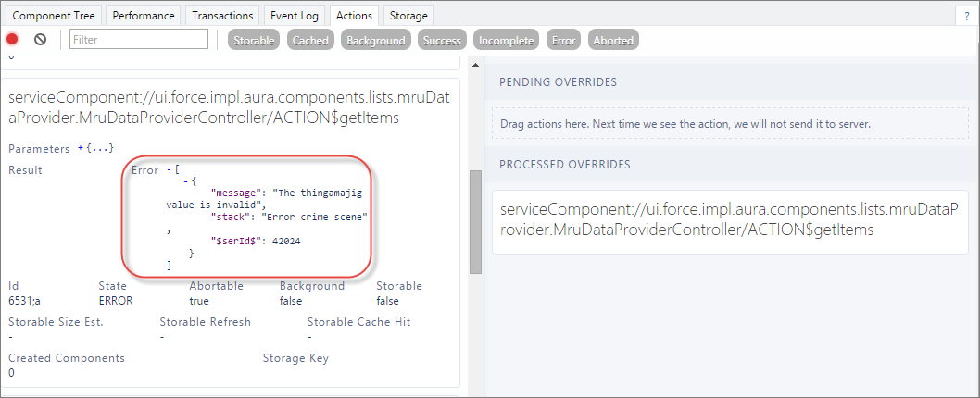The image size is (980, 398).
Task: Toggle the Storable filter
Action: coord(254,40)
